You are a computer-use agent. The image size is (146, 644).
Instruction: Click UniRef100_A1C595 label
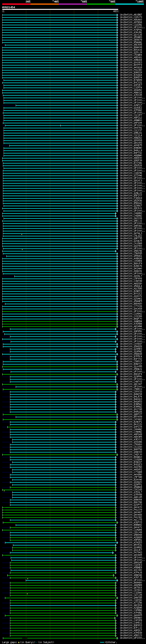click(131, 289)
